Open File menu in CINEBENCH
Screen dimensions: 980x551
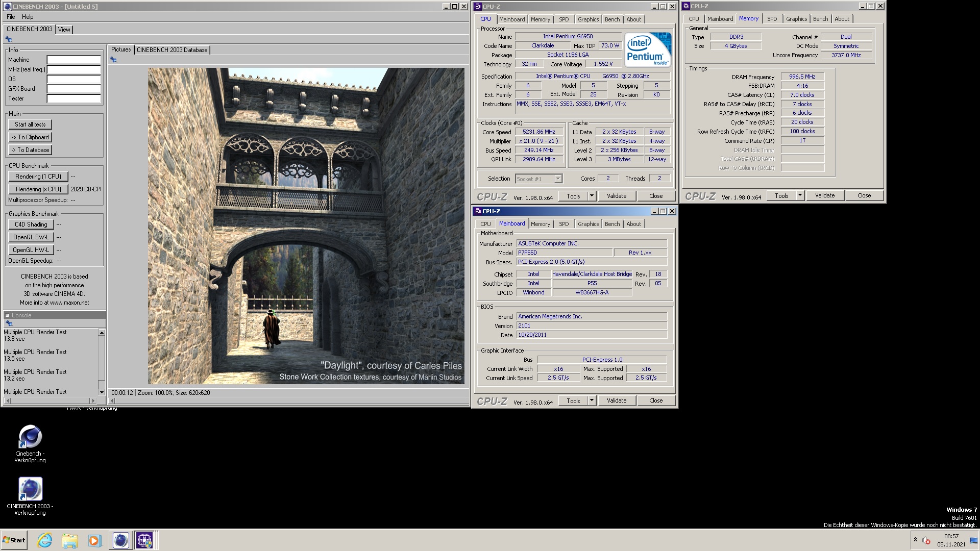coord(11,17)
